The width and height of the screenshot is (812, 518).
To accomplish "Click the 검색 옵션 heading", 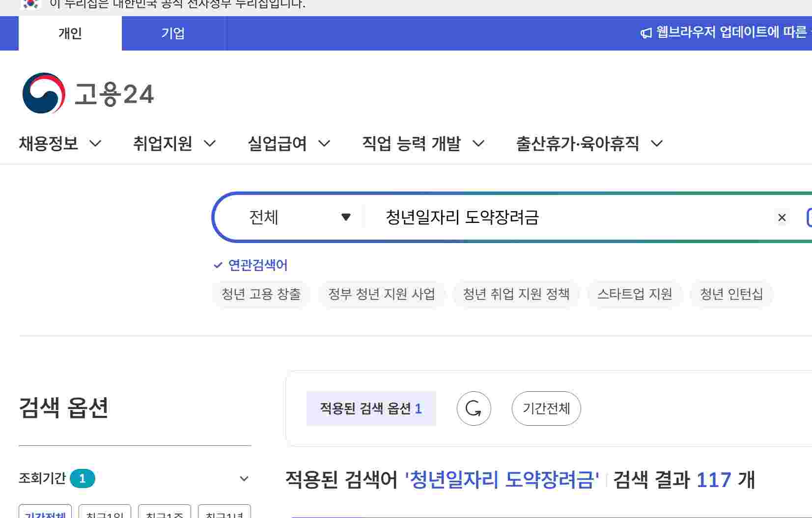I will pos(63,408).
